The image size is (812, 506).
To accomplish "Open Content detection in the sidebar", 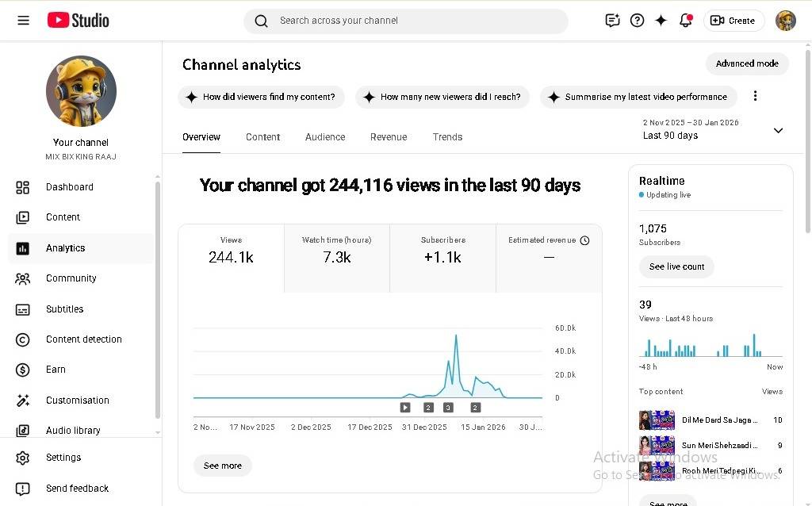I will 83,339.
